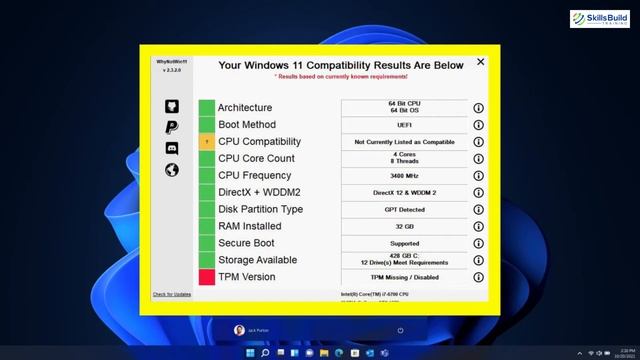The width and height of the screenshot is (640, 360).
Task: Click the red TPM Version status indicator
Action: coord(207,277)
